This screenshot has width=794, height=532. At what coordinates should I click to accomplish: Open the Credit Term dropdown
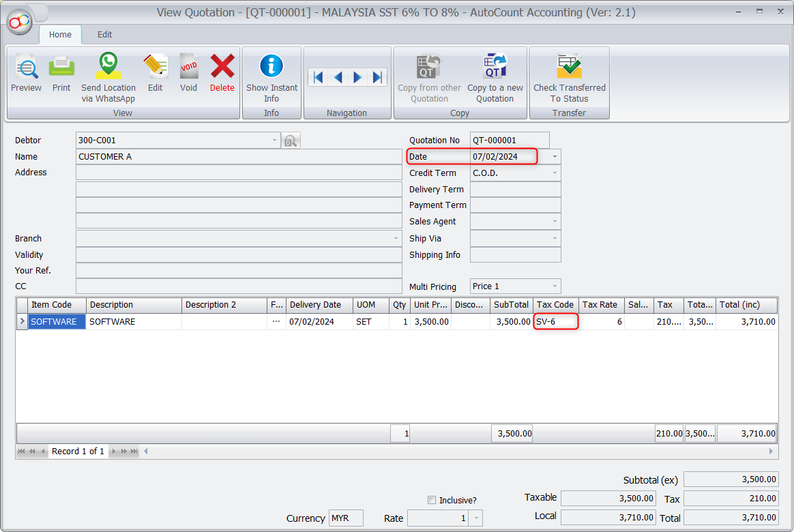pyautogui.click(x=554, y=173)
